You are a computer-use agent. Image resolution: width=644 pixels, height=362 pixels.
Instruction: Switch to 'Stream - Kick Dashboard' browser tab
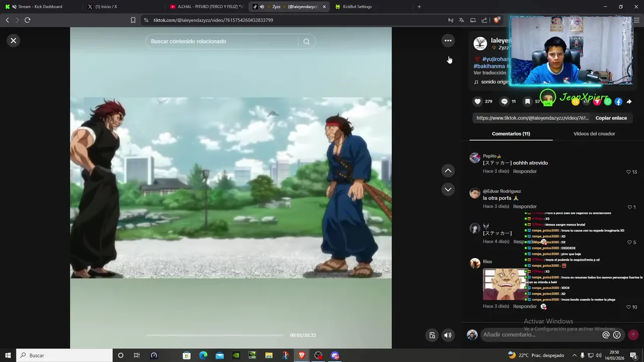tap(40, 7)
